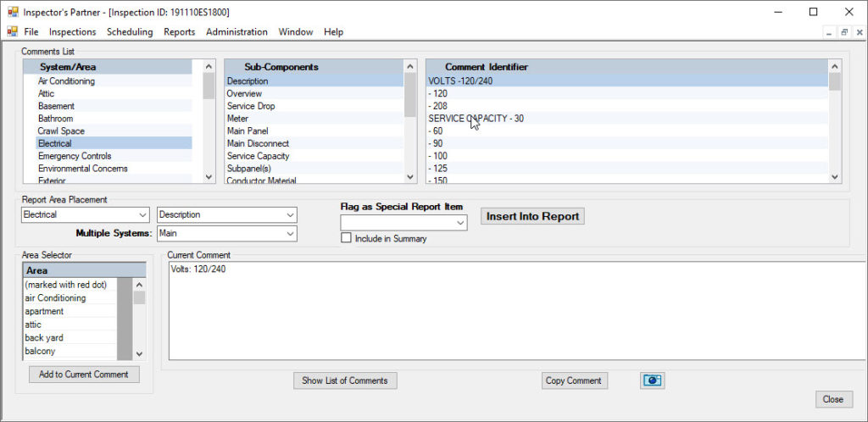Expand the Description placement dropdown
The width and height of the screenshot is (868, 422).
pyautogui.click(x=290, y=215)
